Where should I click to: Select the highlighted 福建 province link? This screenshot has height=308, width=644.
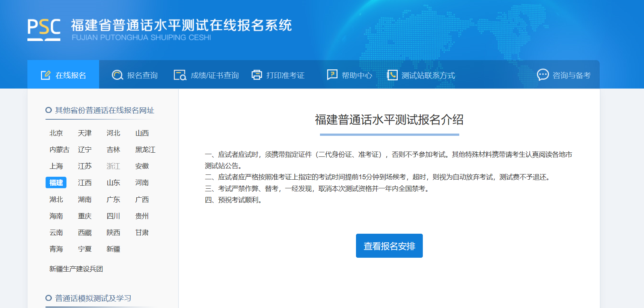point(56,183)
